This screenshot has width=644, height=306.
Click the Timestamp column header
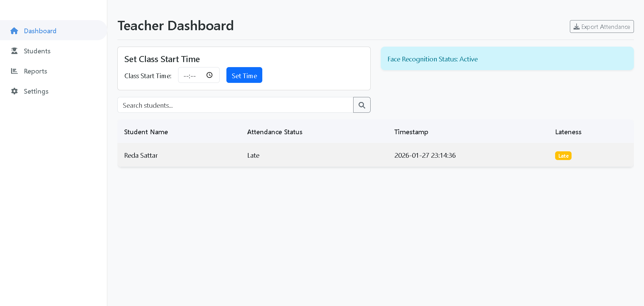(x=411, y=132)
